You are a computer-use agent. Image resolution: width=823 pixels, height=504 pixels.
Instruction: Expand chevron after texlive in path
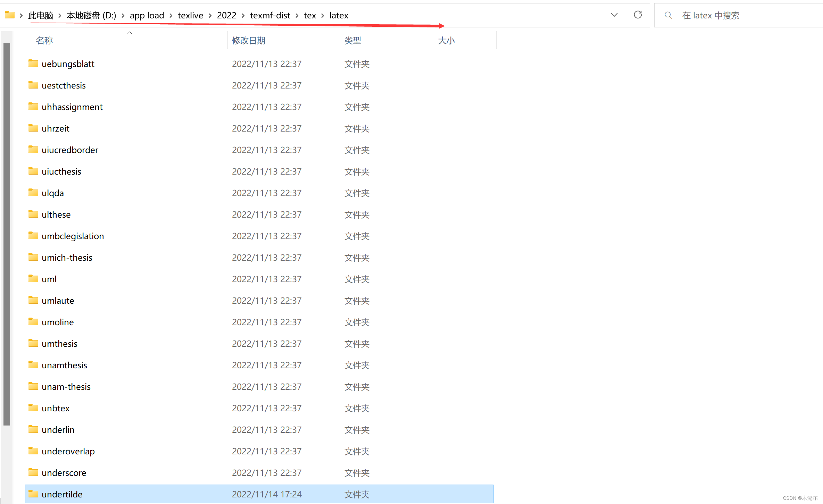pos(210,16)
